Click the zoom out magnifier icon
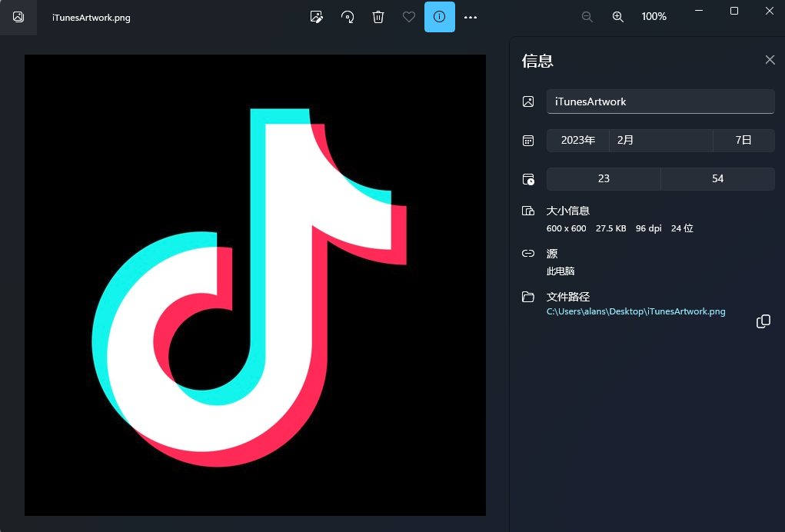Screen dimensions: 785x532 pyautogui.click(x=587, y=17)
